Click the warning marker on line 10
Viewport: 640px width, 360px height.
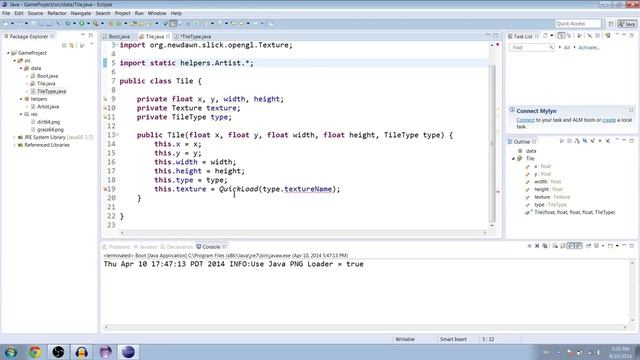pyautogui.click(x=105, y=108)
